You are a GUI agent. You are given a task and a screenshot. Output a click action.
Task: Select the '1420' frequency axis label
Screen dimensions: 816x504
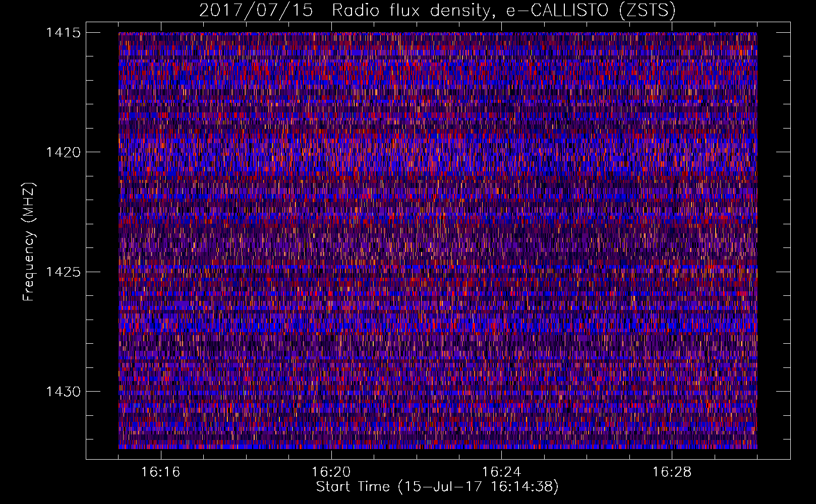[63, 152]
